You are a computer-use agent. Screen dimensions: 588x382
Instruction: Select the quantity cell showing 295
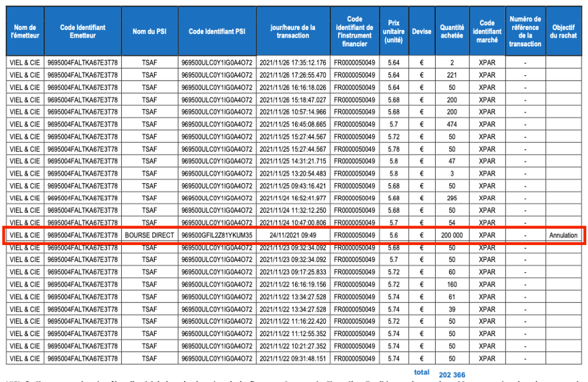click(x=452, y=199)
